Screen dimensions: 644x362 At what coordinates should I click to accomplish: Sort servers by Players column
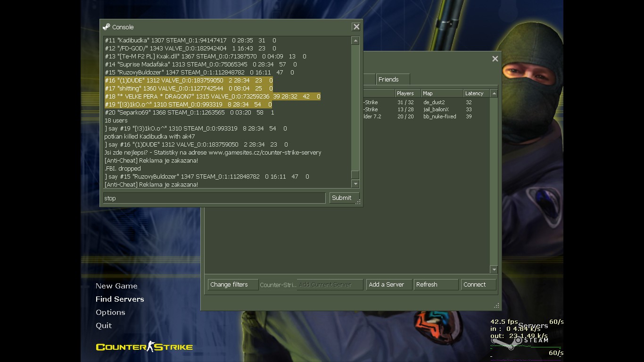point(407,93)
